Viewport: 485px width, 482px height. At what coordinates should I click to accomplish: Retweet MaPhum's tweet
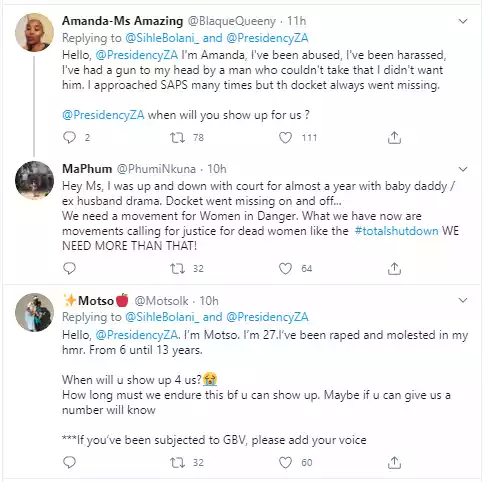coord(177,268)
